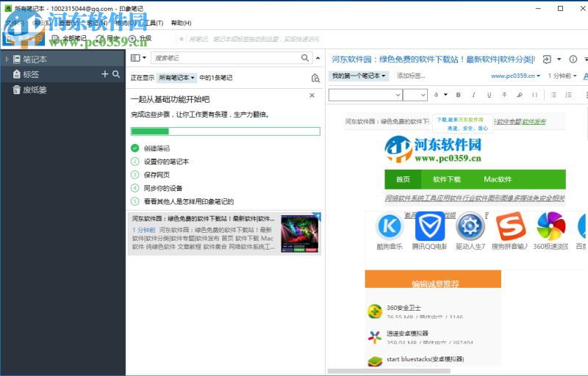
Task: Click the 软件下载 tab in the note page
Action: 447,179
